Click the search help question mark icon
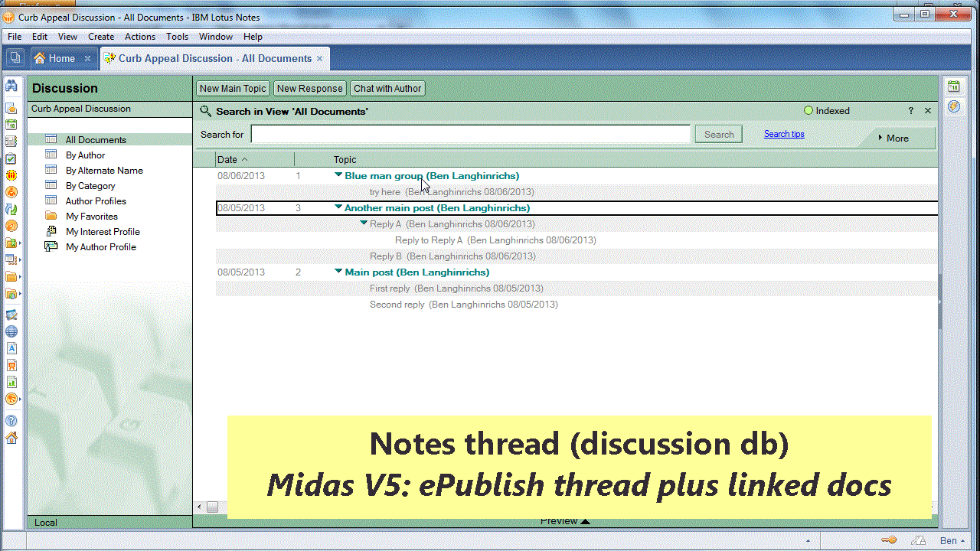The height and width of the screenshot is (551, 980). click(911, 111)
